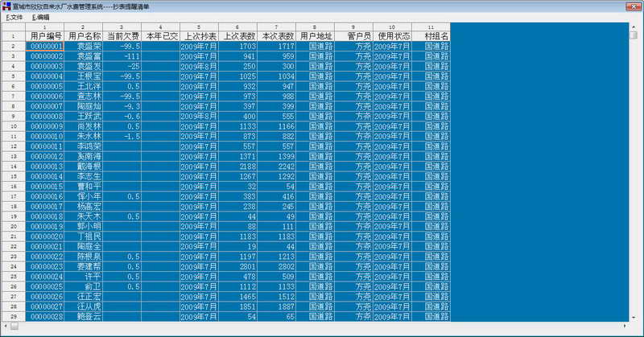Select the arrears cell showing -111
The width and height of the screenshot is (644, 337).
click(x=122, y=56)
